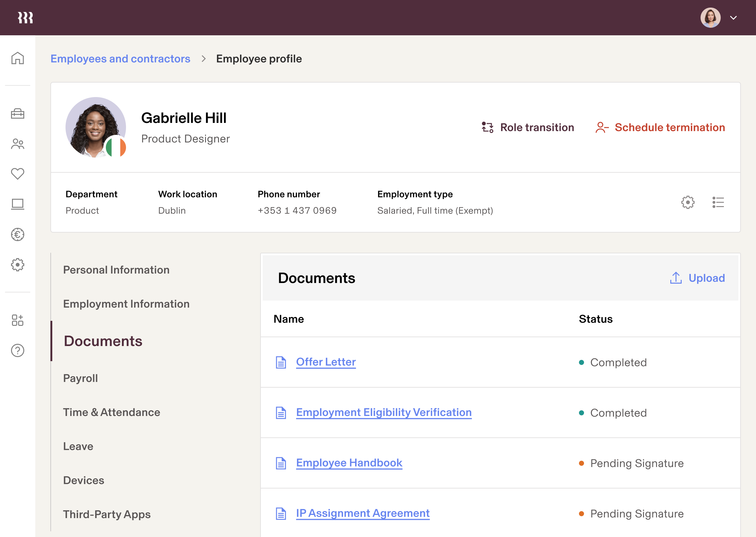
Task: Open the gear icon on the employee summary card
Action: tap(688, 202)
